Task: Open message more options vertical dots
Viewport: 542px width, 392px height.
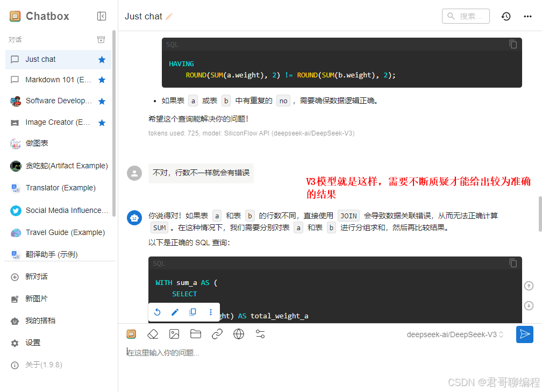Action: coord(211,312)
